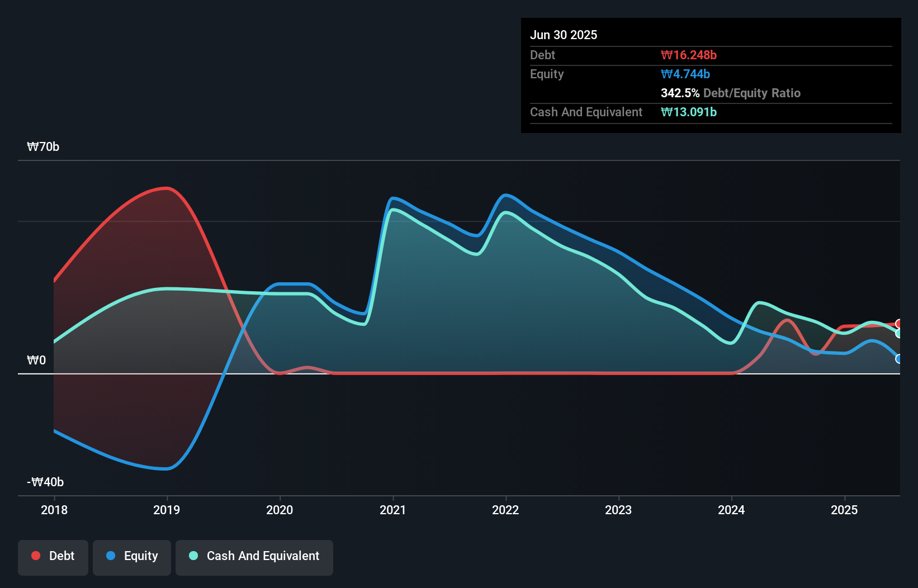Click the -₩40b y-axis label

(45, 482)
